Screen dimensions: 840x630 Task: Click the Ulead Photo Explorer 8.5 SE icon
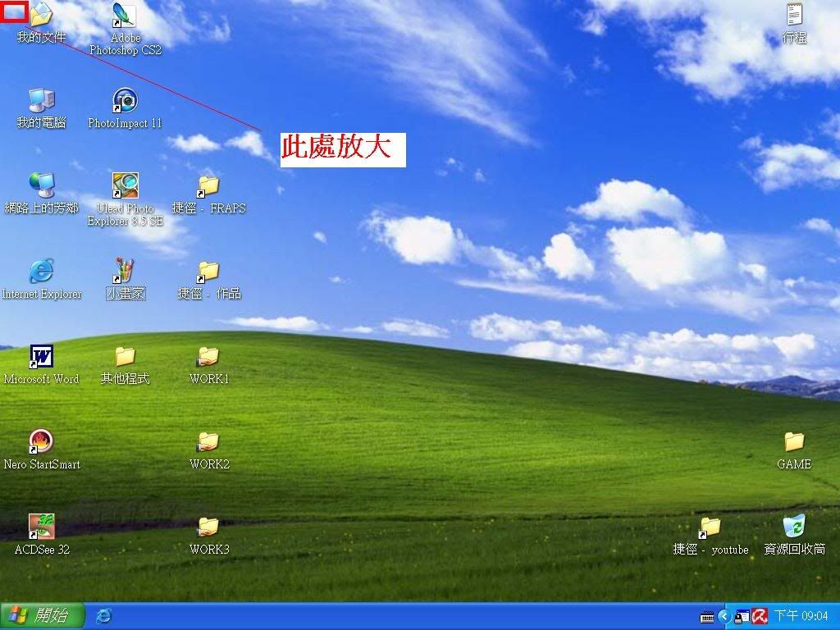click(125, 186)
